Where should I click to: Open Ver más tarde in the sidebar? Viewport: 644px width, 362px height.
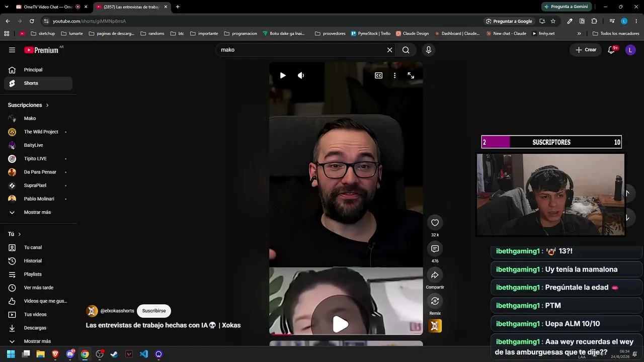coord(38,288)
